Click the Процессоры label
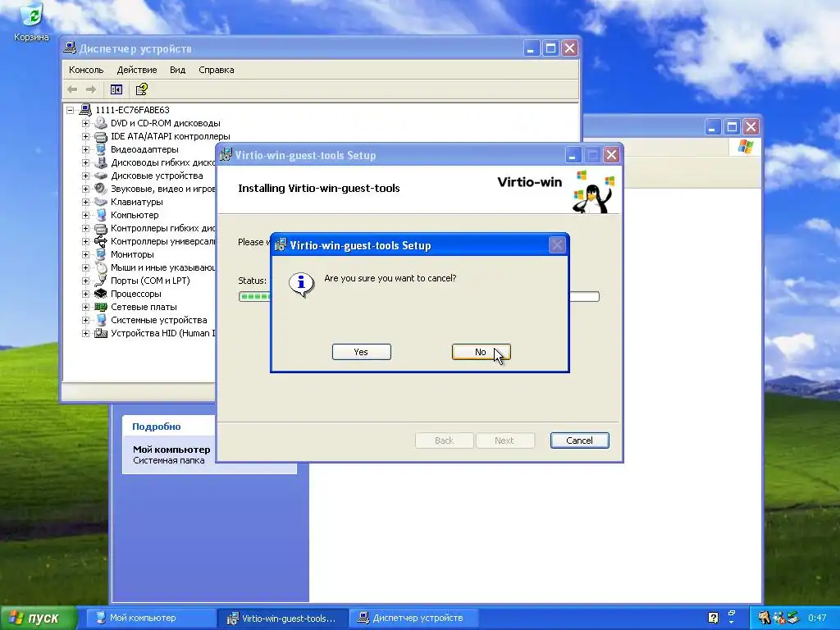 pos(136,294)
